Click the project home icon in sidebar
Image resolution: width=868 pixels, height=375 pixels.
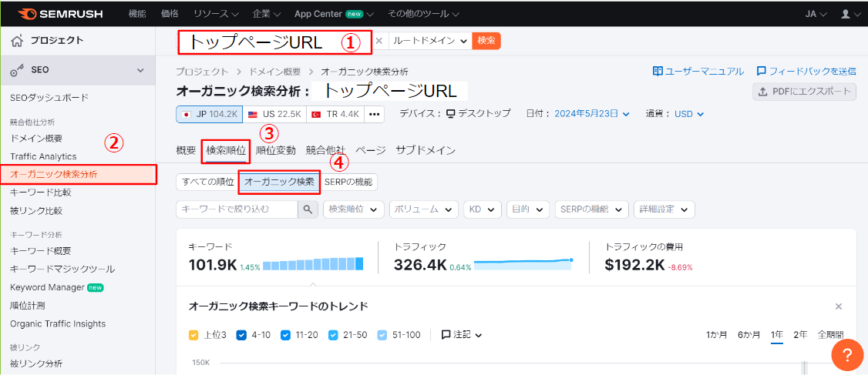click(x=17, y=41)
